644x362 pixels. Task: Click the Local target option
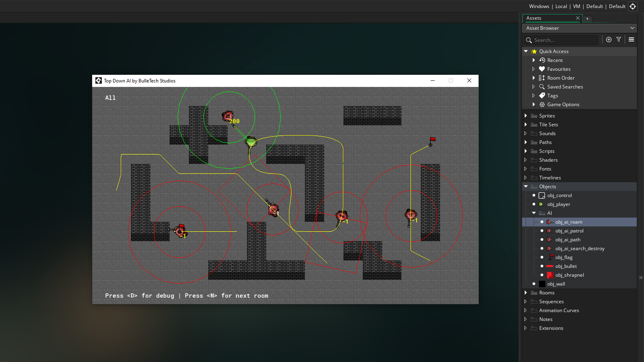pos(561,6)
